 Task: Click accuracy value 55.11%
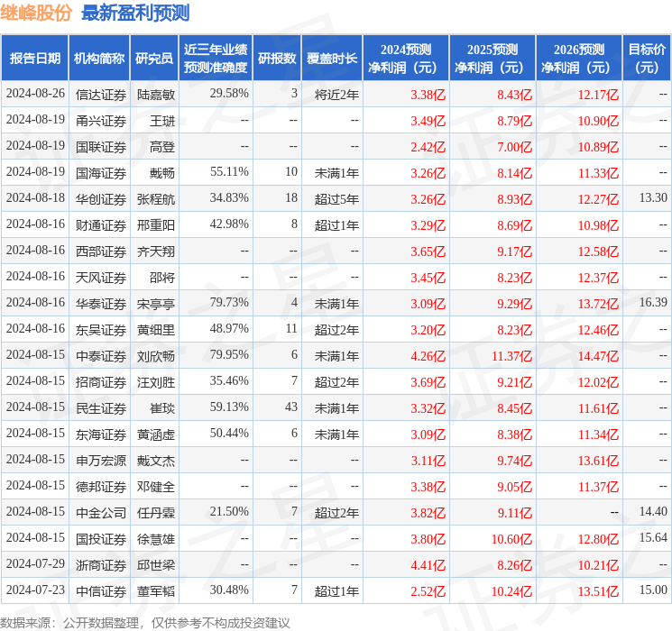point(229,171)
